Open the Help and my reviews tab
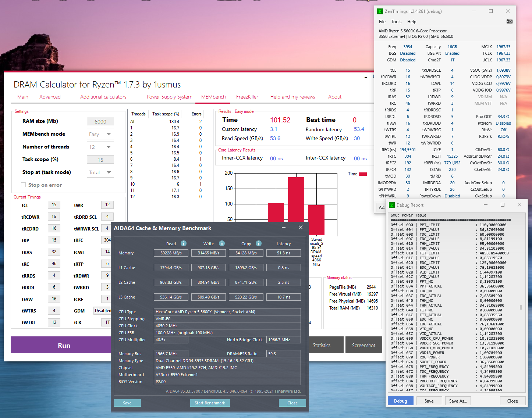 (x=292, y=97)
